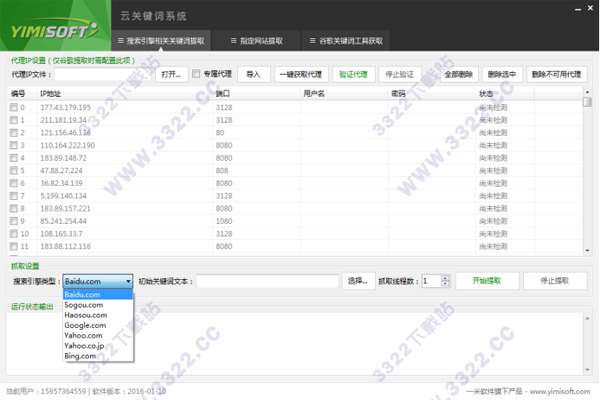Click the 用户名 column header
Screen dimensions: 600x400
click(344, 93)
